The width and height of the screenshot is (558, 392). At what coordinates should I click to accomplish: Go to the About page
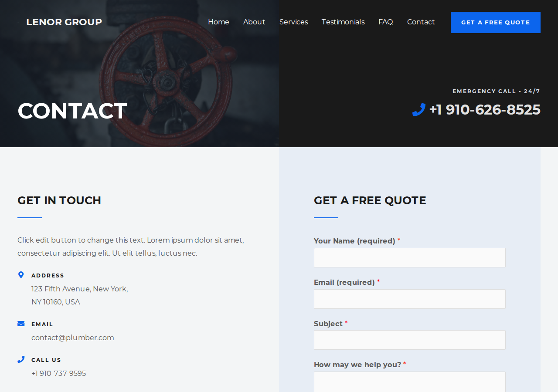coord(254,22)
